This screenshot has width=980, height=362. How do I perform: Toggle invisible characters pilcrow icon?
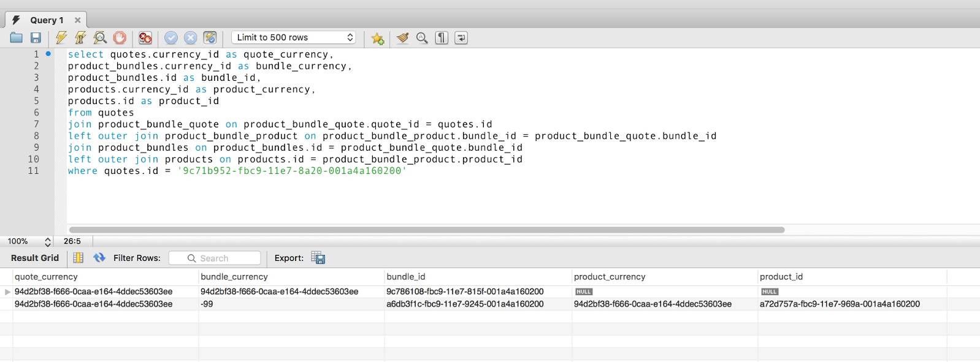tap(442, 38)
